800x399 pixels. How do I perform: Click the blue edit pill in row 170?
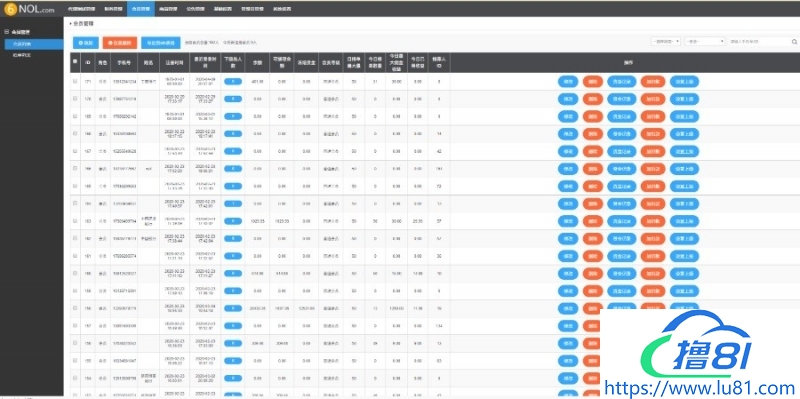tap(568, 99)
